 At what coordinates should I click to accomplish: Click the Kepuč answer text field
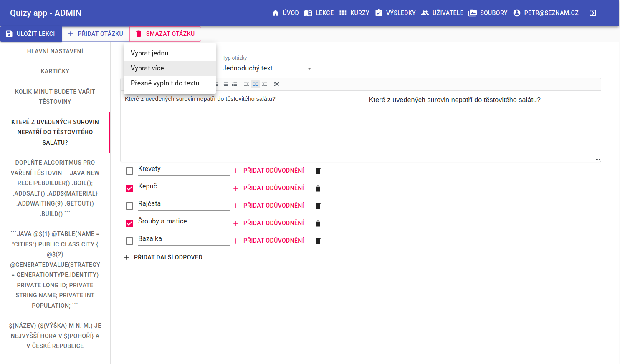[x=184, y=186]
